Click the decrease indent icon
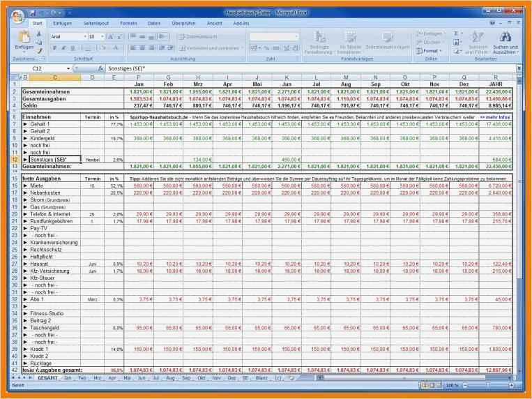532x399 pixels. pyautogui.click(x=162, y=48)
